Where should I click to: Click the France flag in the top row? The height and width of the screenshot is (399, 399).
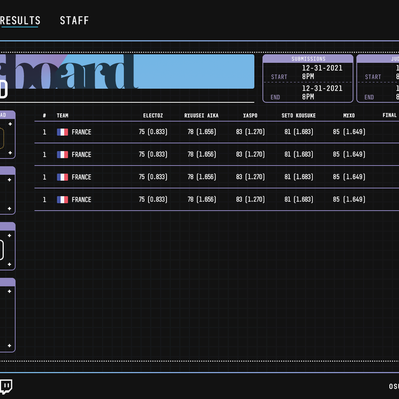tap(62, 132)
